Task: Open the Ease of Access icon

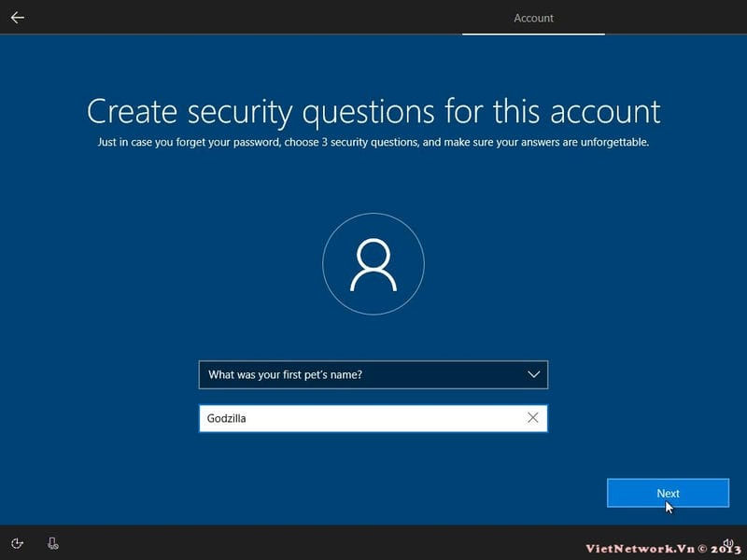Action: pos(18,543)
